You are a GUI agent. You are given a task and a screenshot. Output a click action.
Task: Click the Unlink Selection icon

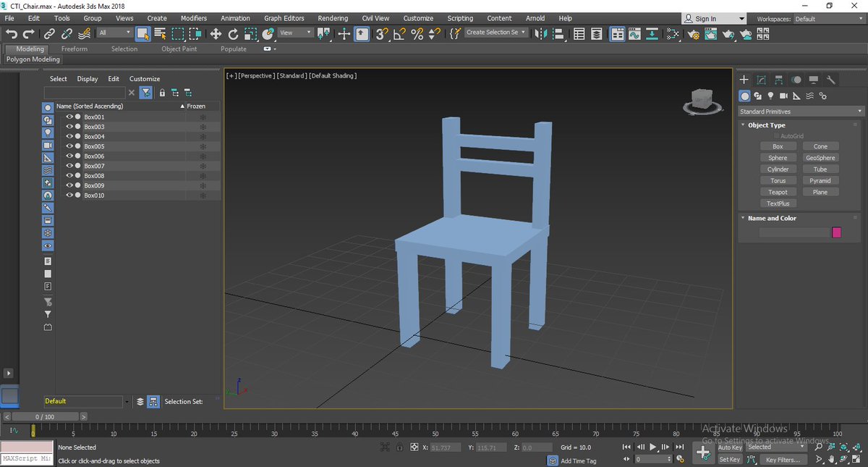coord(67,33)
